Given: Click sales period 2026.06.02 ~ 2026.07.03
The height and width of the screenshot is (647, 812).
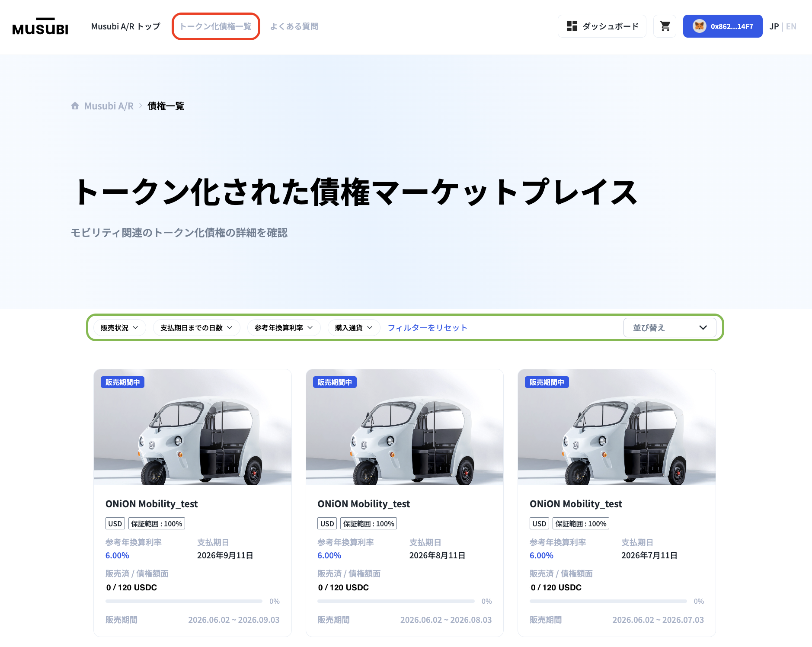Looking at the screenshot, I should pyautogui.click(x=658, y=620).
